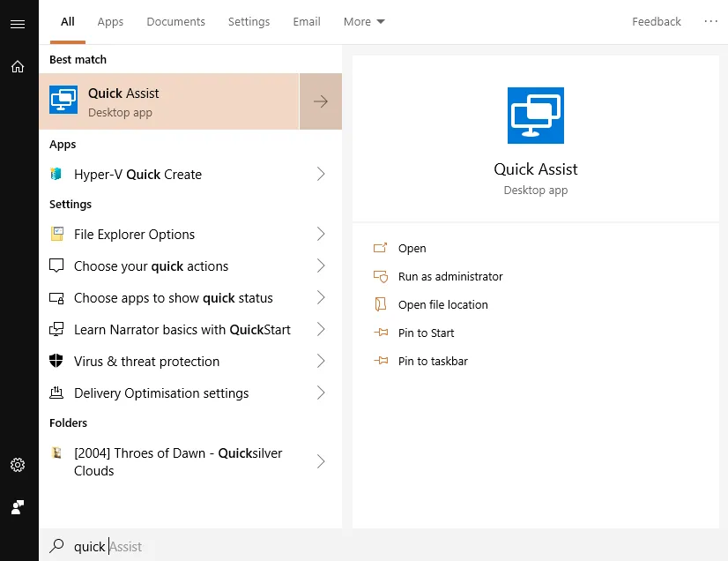
Task: Open Virus & threat protection result
Action: (190, 361)
